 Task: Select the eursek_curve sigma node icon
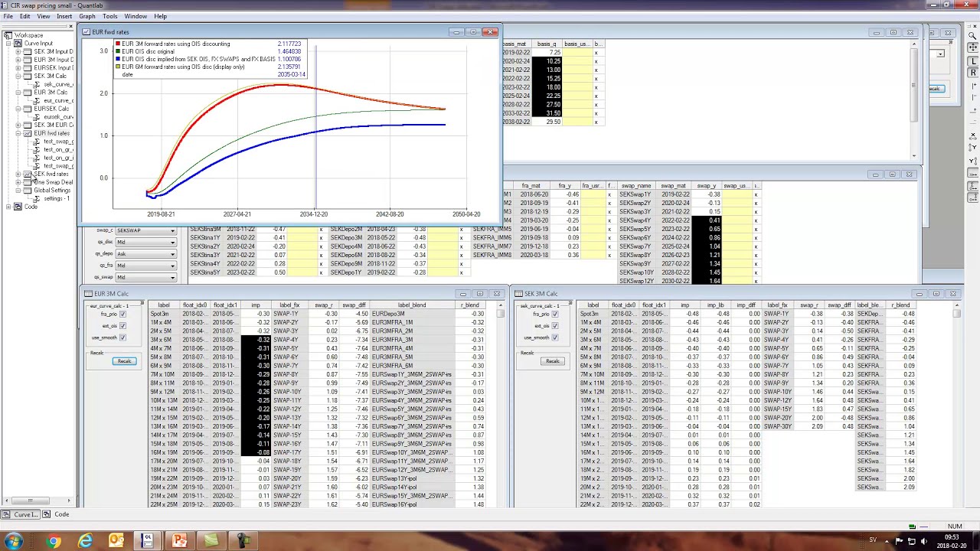click(x=37, y=117)
